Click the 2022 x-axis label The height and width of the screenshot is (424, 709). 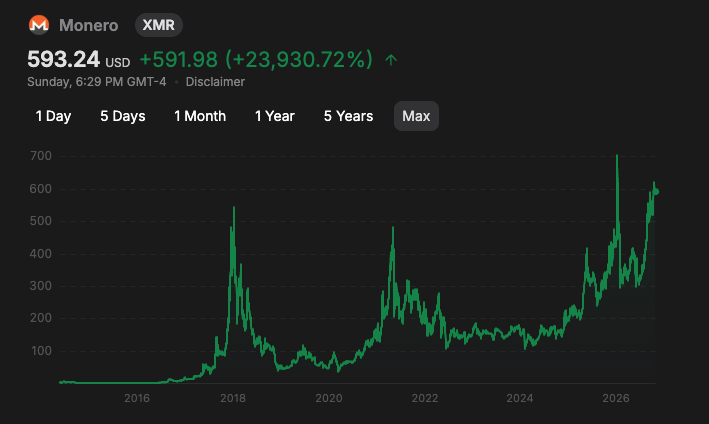point(425,398)
